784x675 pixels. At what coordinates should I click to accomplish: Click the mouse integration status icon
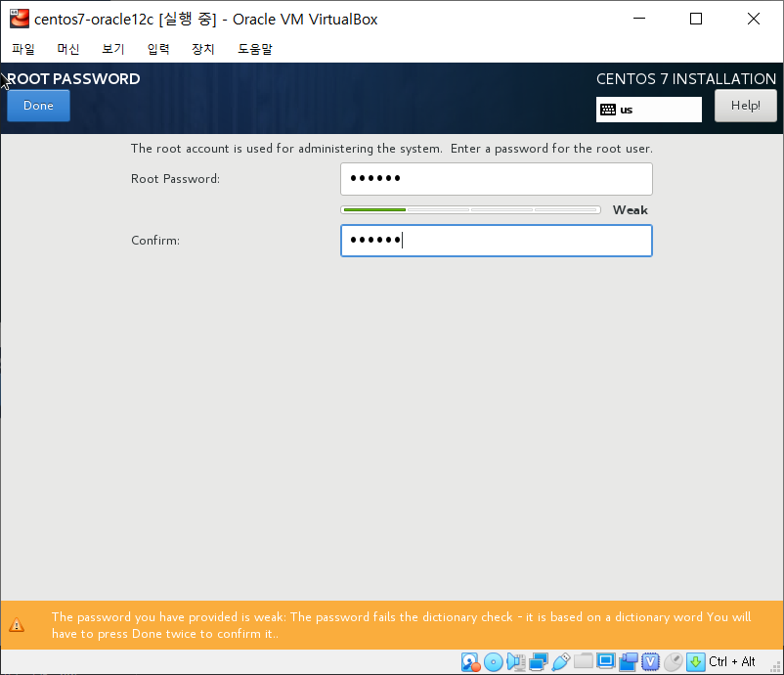674,662
